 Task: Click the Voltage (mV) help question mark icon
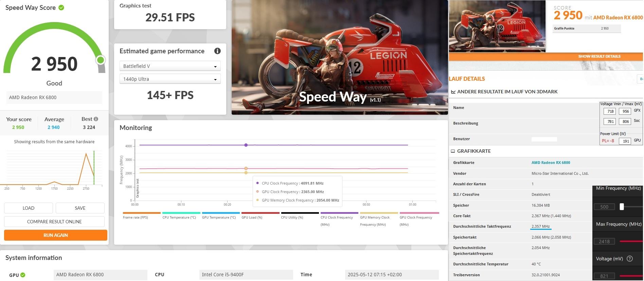click(x=629, y=259)
